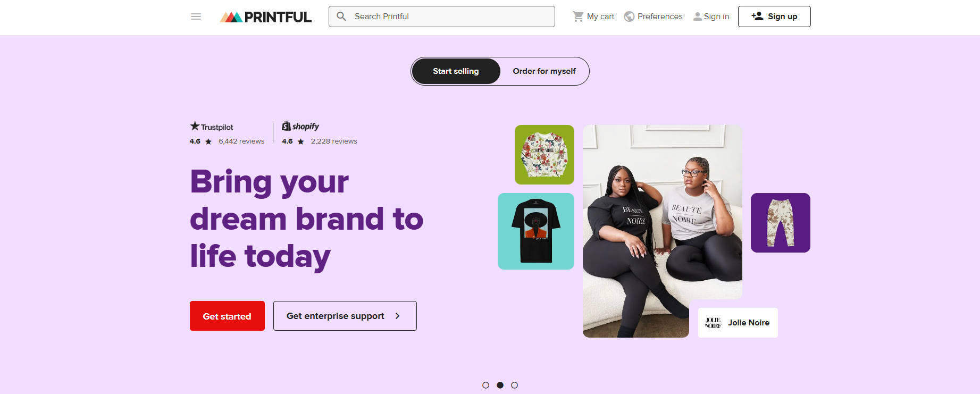Screen dimensions: 980x394
Task: Open the hamburger navigation menu
Action: [x=196, y=16]
